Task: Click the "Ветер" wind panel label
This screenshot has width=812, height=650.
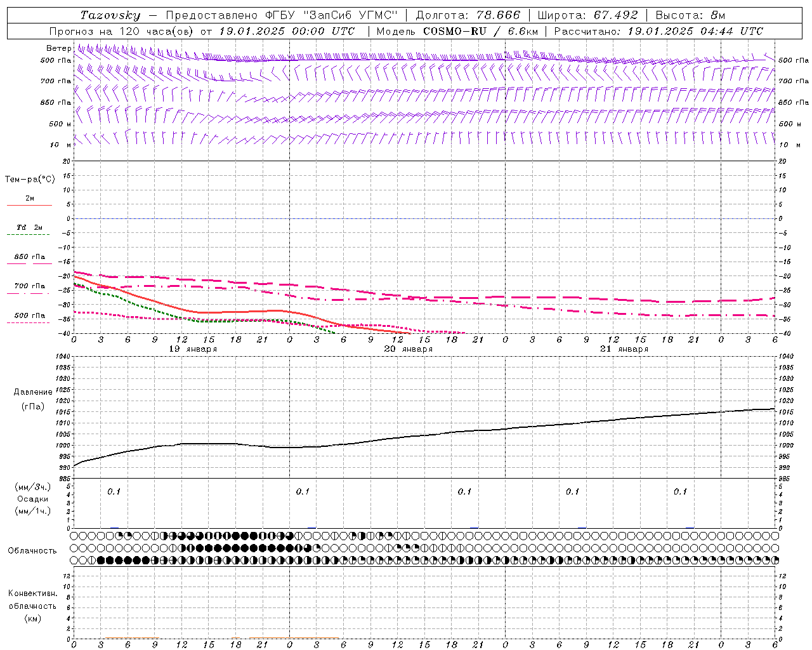Action: pyautogui.click(x=59, y=48)
